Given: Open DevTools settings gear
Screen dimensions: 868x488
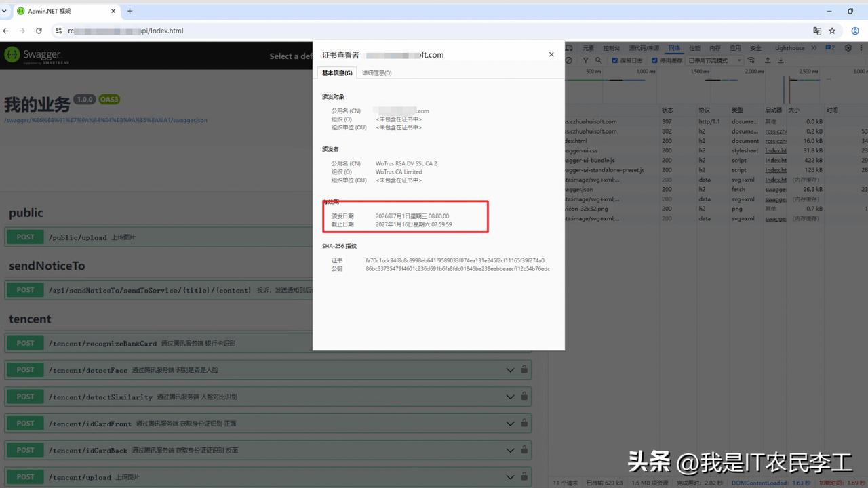Looking at the screenshot, I should click(848, 48).
